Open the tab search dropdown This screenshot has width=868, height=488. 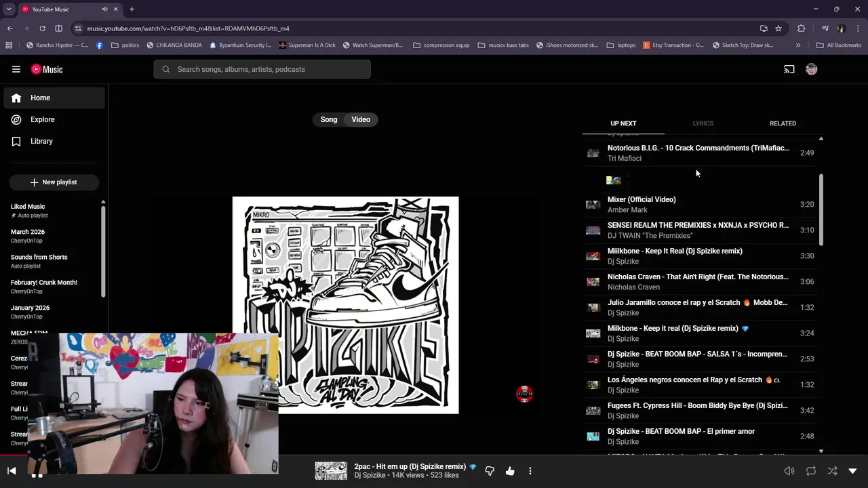click(x=9, y=9)
